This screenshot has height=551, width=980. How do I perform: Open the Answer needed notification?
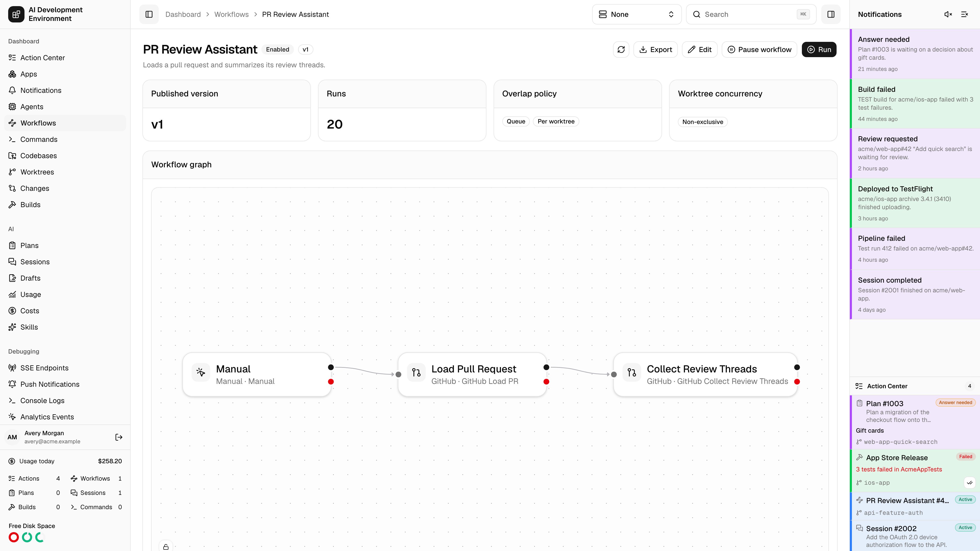click(915, 54)
